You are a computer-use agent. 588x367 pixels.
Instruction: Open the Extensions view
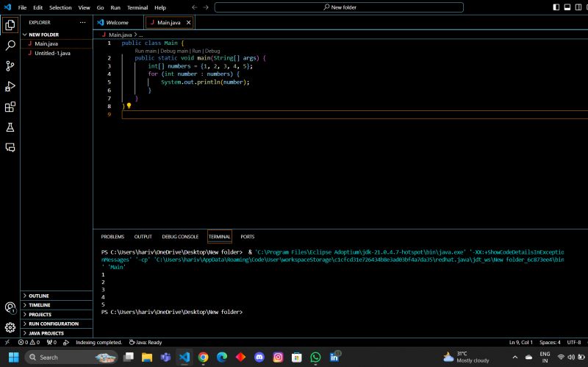click(10, 107)
